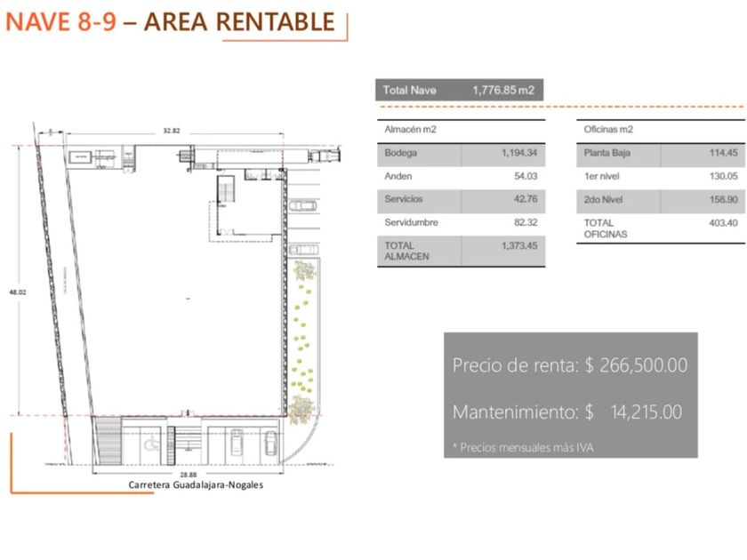Screen dimensions: 747x560
Task: Select the Almacén m2 table heading
Action: click(x=410, y=129)
